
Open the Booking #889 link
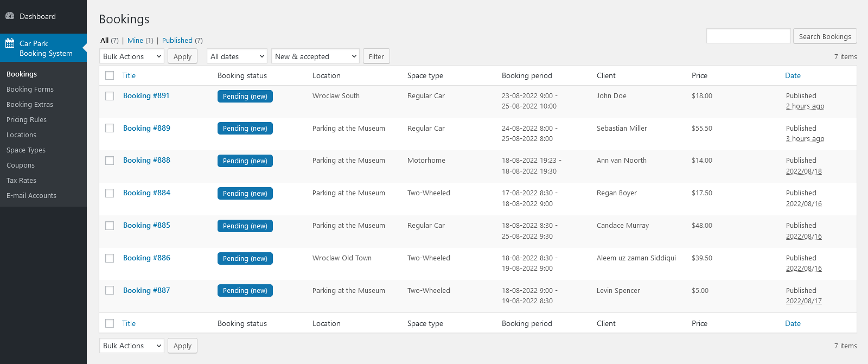click(146, 129)
